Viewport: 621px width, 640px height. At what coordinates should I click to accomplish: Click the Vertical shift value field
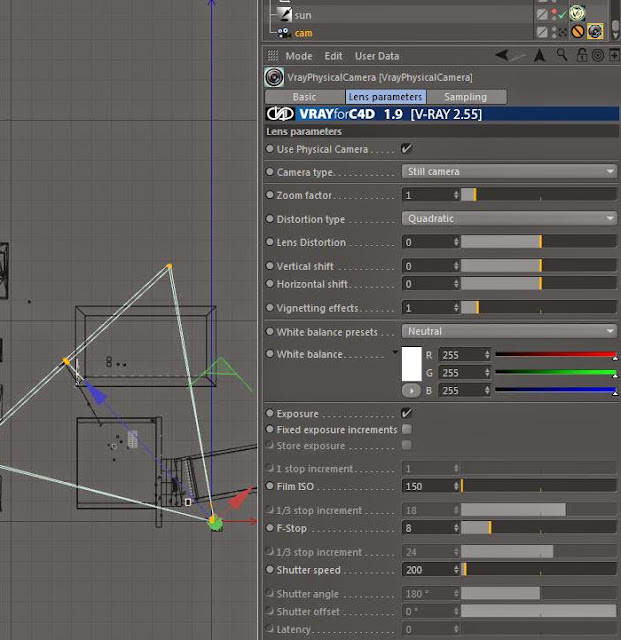tap(427, 266)
